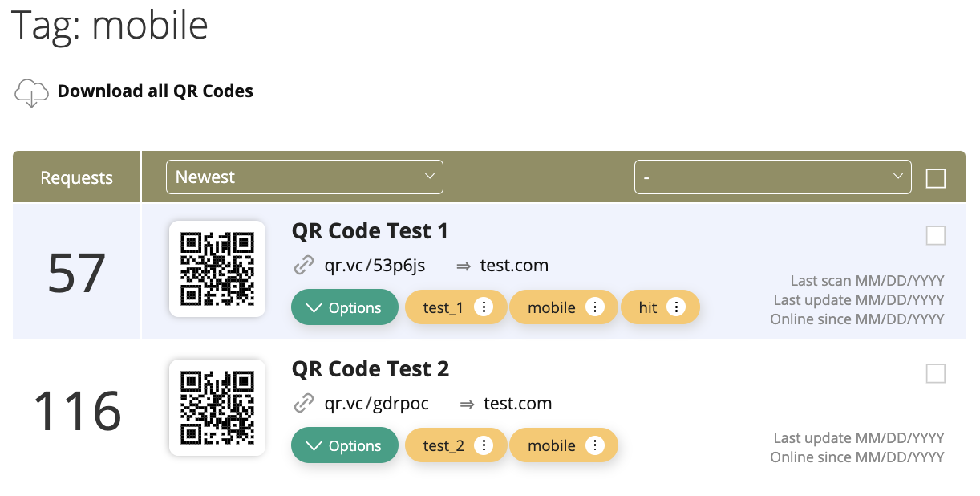Viewport: 980px width, 496px height.
Task: Expand Options for QR Code Test 1
Action: tap(344, 307)
